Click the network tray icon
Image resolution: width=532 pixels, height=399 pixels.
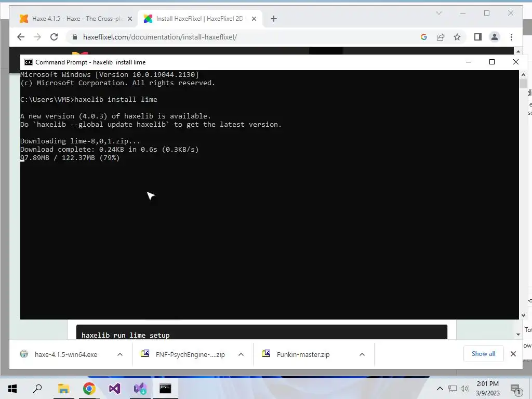453,389
